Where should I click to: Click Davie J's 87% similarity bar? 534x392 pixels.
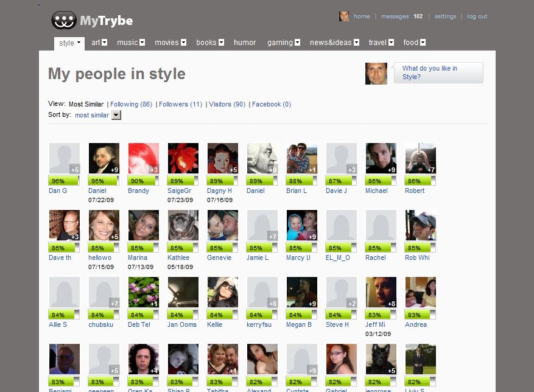341,181
